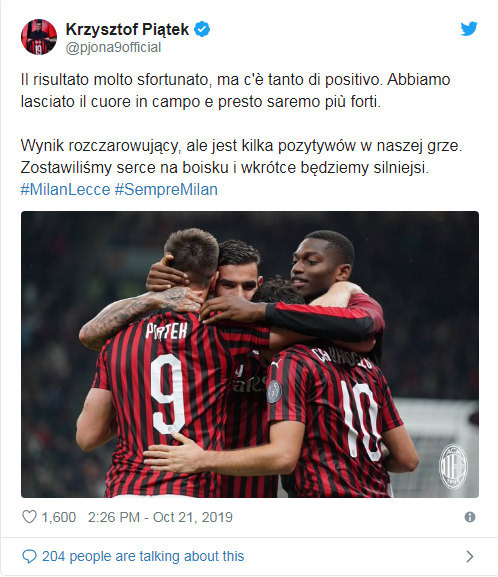The width and height of the screenshot is (498, 577).
Task: Click the Twitter bird logo
Action: 469,29
